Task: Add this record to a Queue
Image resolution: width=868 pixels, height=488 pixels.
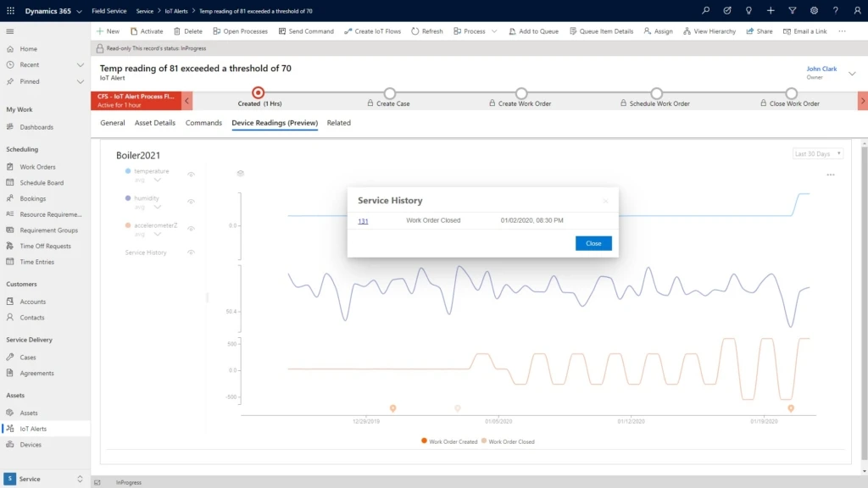Action: click(x=534, y=30)
